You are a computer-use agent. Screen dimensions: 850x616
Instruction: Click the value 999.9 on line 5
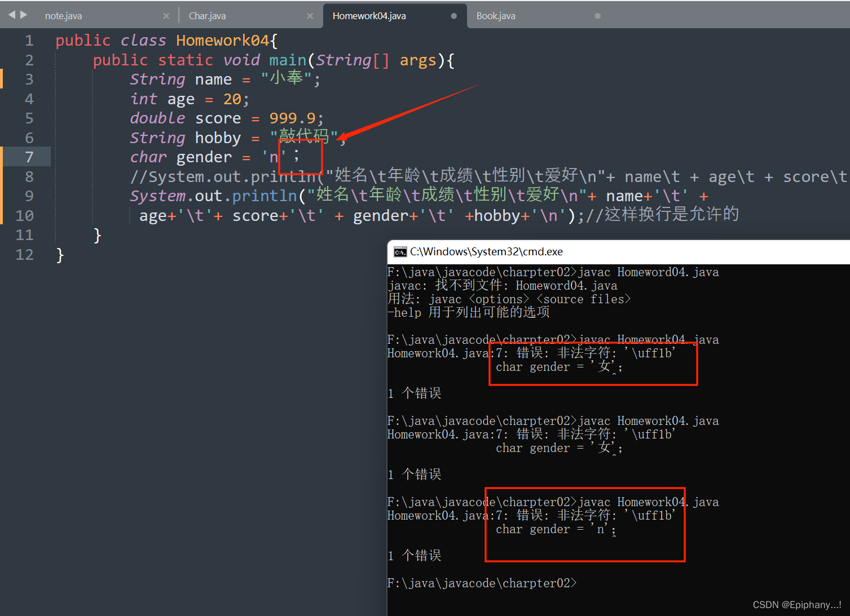(292, 118)
